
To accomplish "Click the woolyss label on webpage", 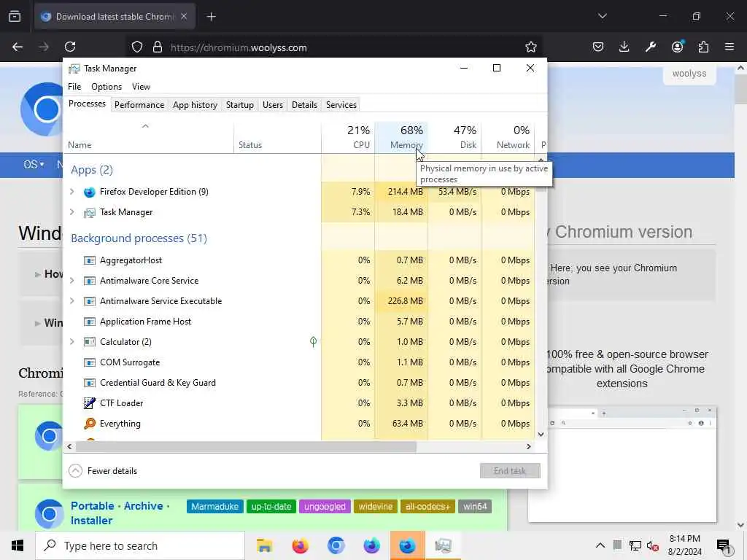I will 689,74.
